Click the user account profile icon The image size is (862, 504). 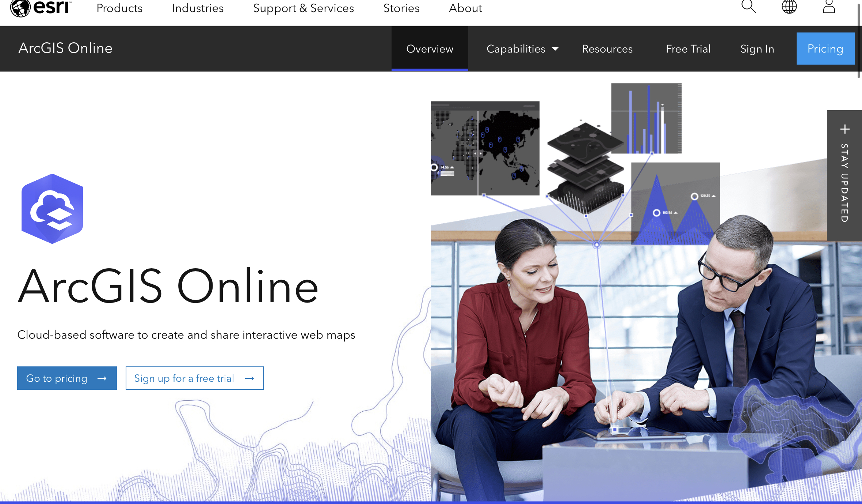(x=829, y=7)
